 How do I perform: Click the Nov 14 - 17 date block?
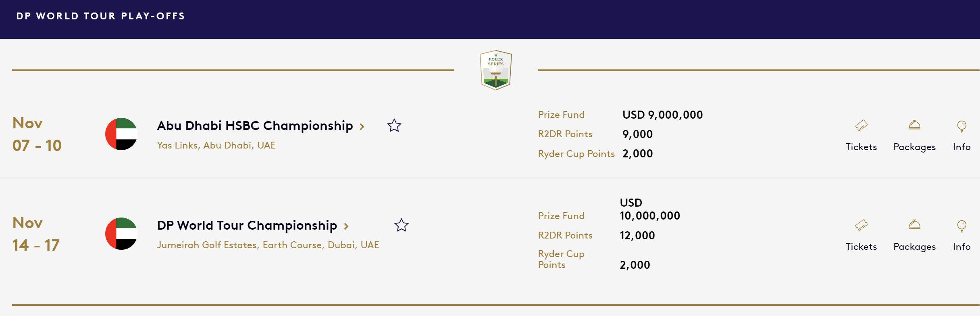click(x=36, y=234)
